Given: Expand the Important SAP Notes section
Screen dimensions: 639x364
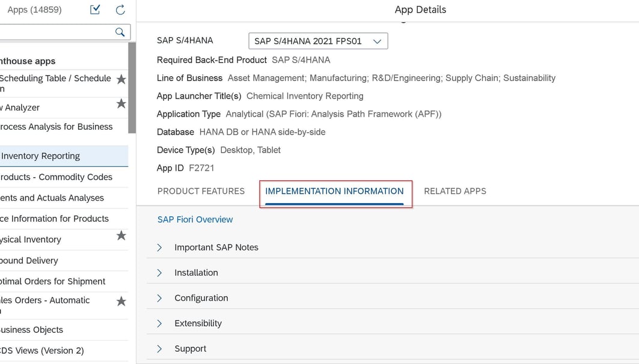Looking at the screenshot, I should (160, 247).
